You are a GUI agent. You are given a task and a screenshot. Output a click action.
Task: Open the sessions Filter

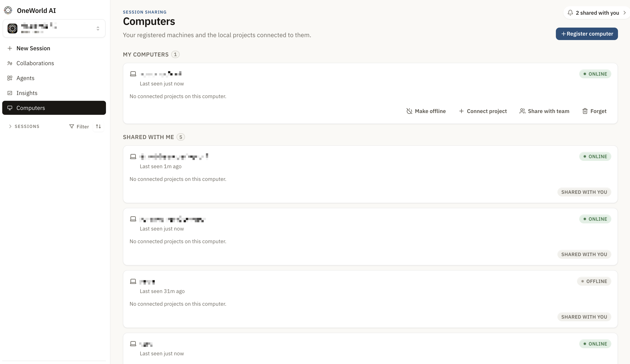tap(79, 127)
